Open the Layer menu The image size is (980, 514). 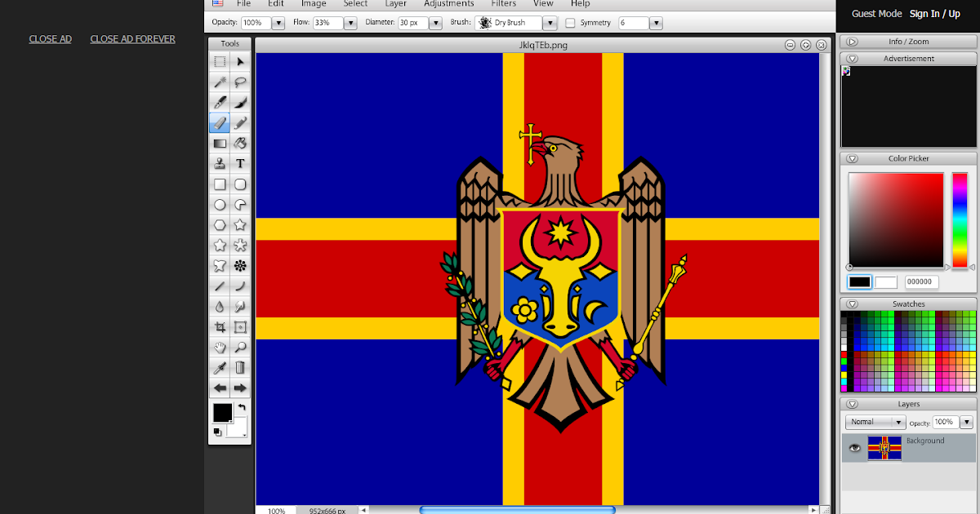[x=395, y=3]
